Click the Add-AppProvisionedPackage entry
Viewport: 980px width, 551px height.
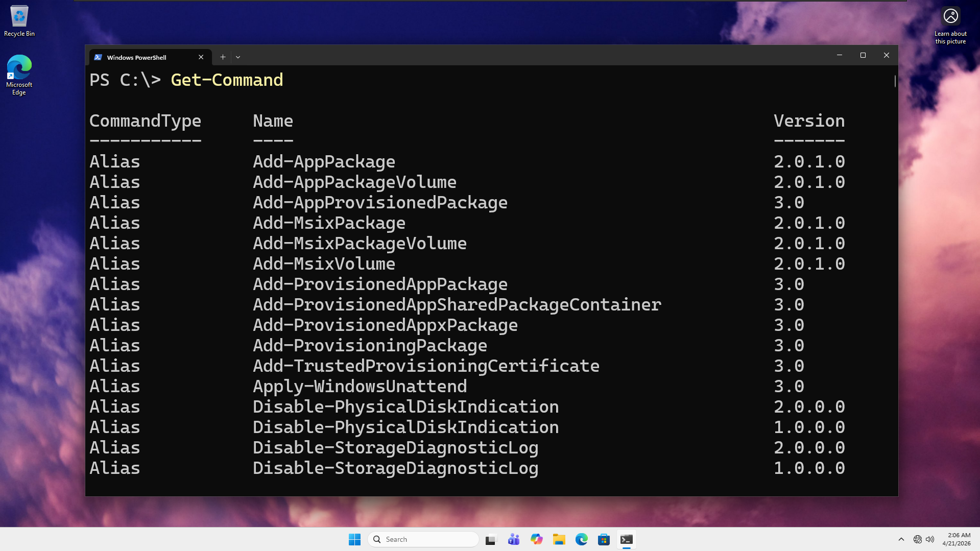click(380, 203)
